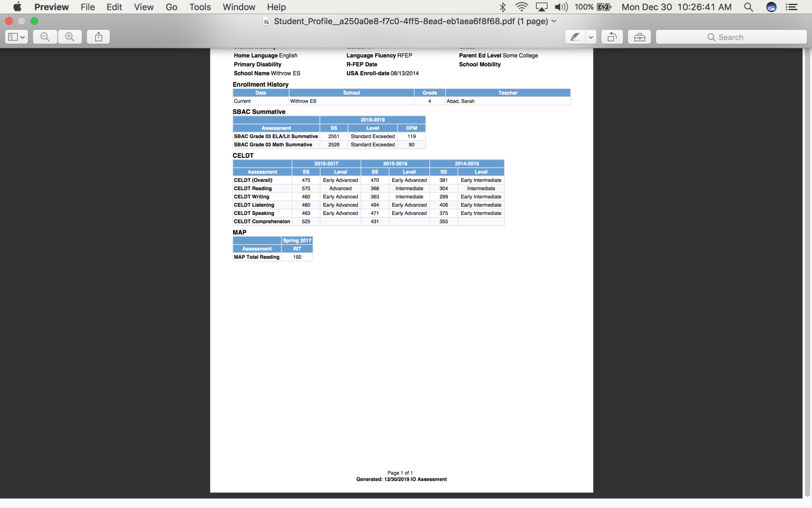Click the volume icon in menu bar
The image size is (812, 508).
tap(561, 7)
